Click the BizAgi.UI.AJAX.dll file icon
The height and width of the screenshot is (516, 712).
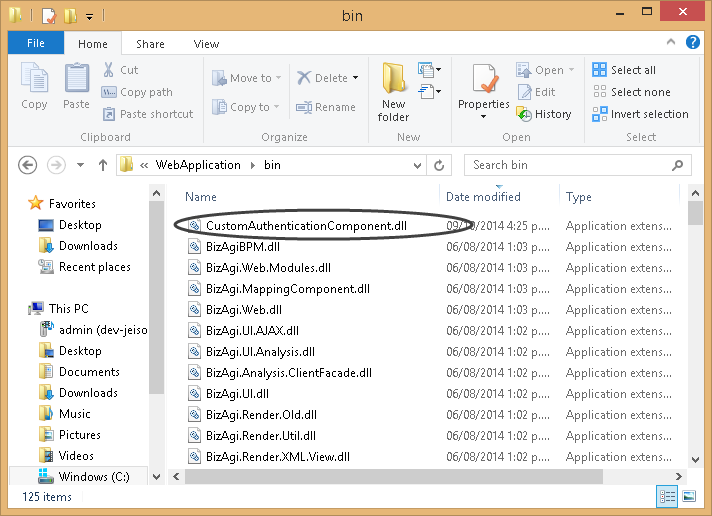194,331
